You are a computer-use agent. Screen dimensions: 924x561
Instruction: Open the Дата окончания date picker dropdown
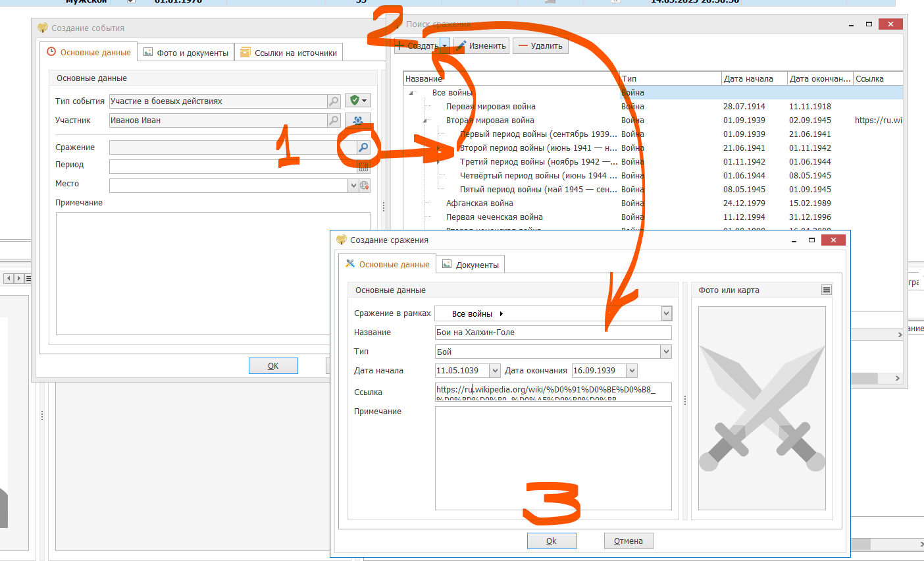[x=632, y=371]
